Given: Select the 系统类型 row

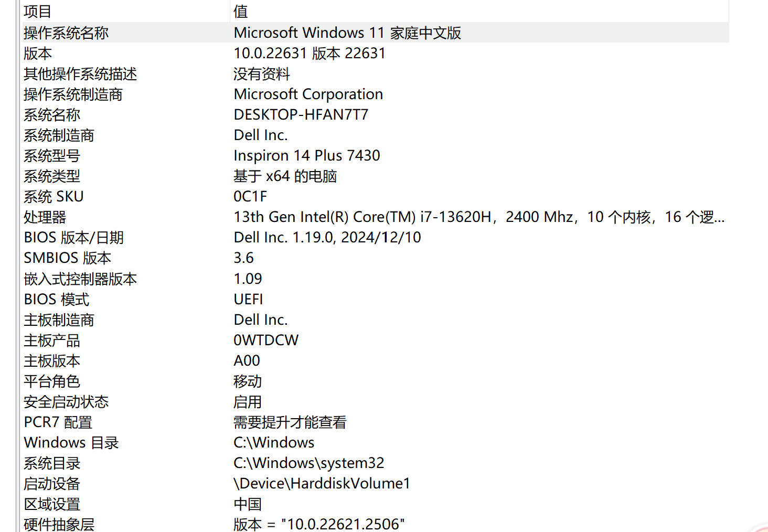Looking at the screenshot, I should coord(52,176).
